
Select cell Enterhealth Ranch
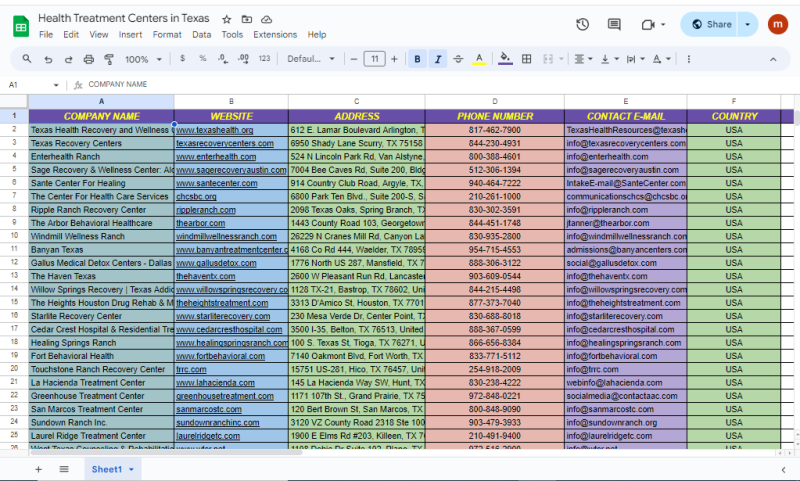click(101, 157)
